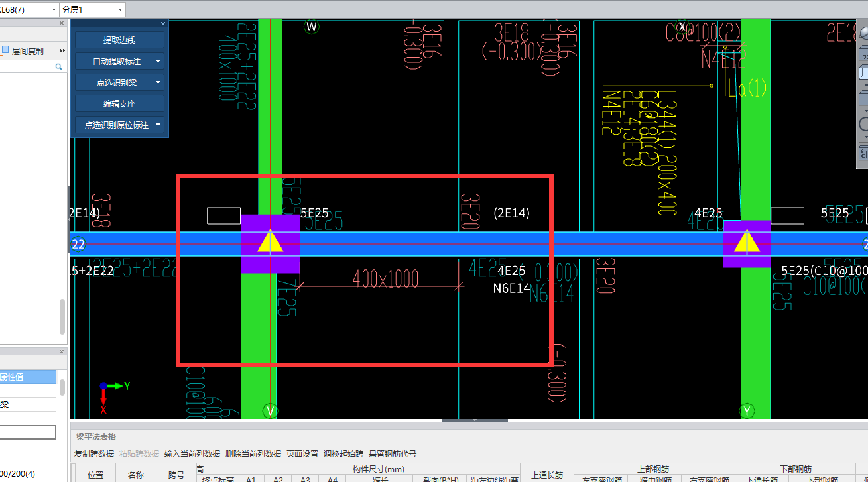This screenshot has height=482, width=868.
Task: Expand the toolbar overflow next to 层间复制
Action: point(62,51)
